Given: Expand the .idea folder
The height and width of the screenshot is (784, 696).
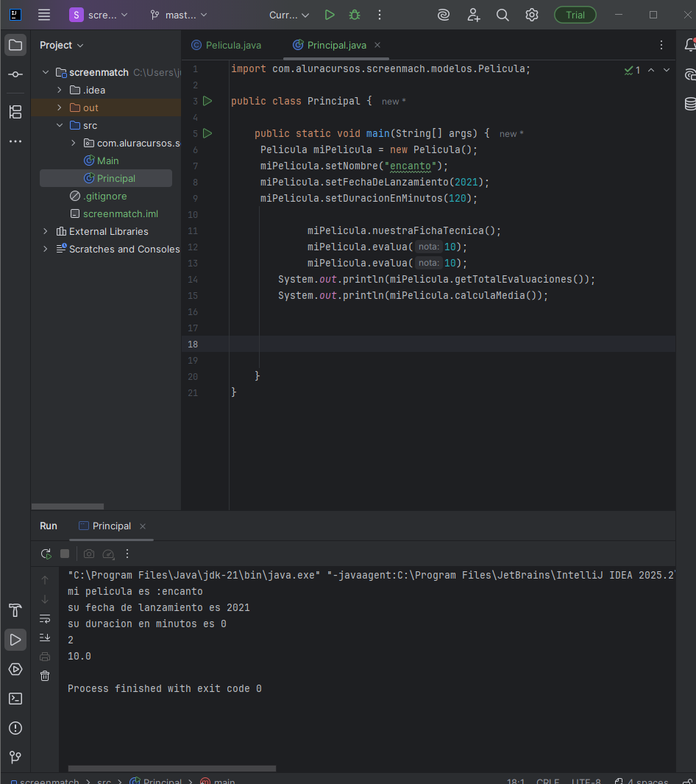Looking at the screenshot, I should [x=60, y=90].
